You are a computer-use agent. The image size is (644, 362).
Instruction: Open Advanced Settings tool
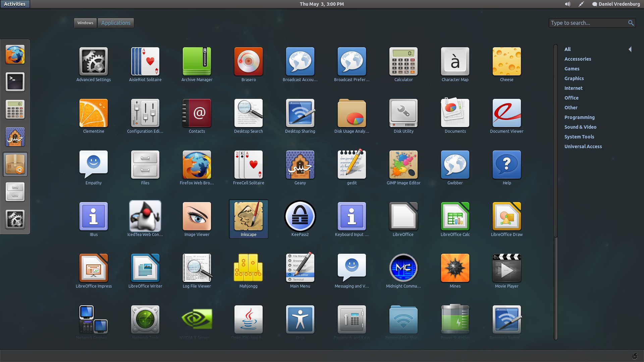(x=93, y=64)
